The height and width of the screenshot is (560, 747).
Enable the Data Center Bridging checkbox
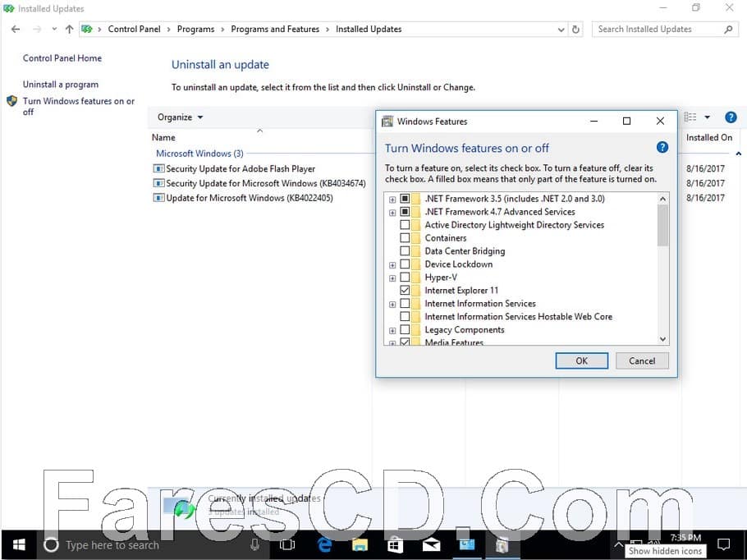[405, 250]
